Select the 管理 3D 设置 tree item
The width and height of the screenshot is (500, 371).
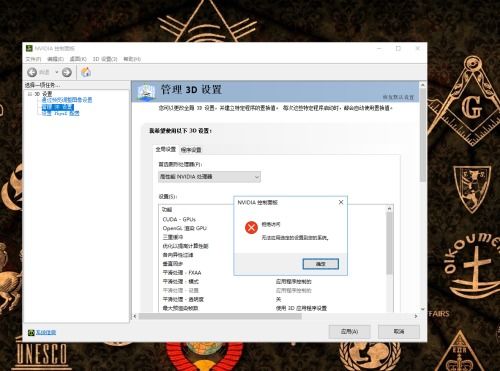pos(58,107)
